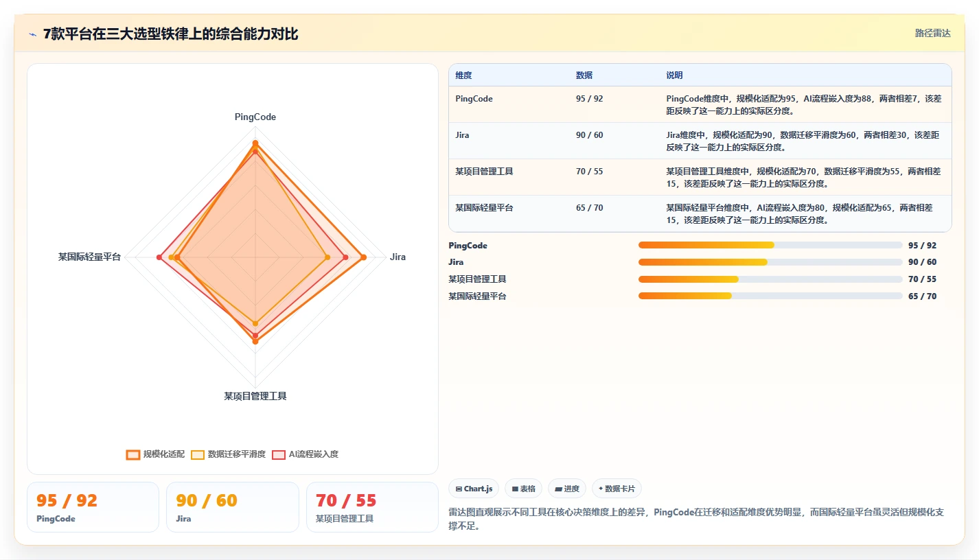Click the 某国际轻量平台 radar axis label
Image resolution: width=979 pixels, height=560 pixels.
[89, 257]
